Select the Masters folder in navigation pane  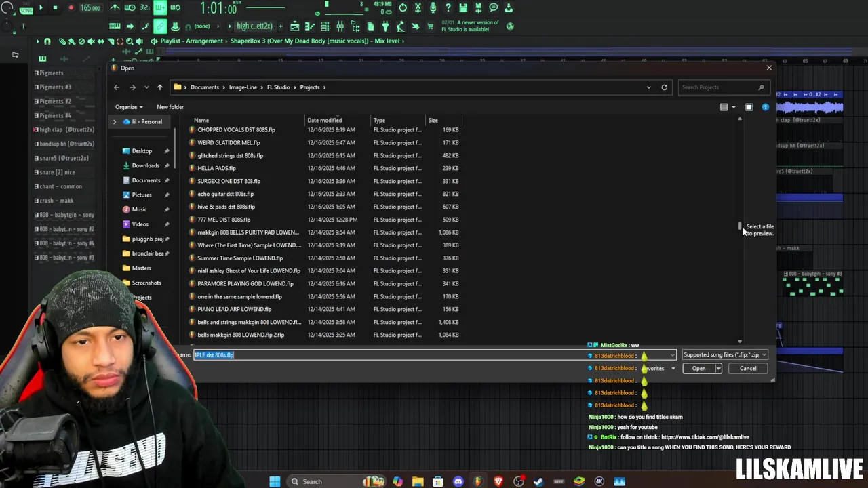click(x=142, y=268)
